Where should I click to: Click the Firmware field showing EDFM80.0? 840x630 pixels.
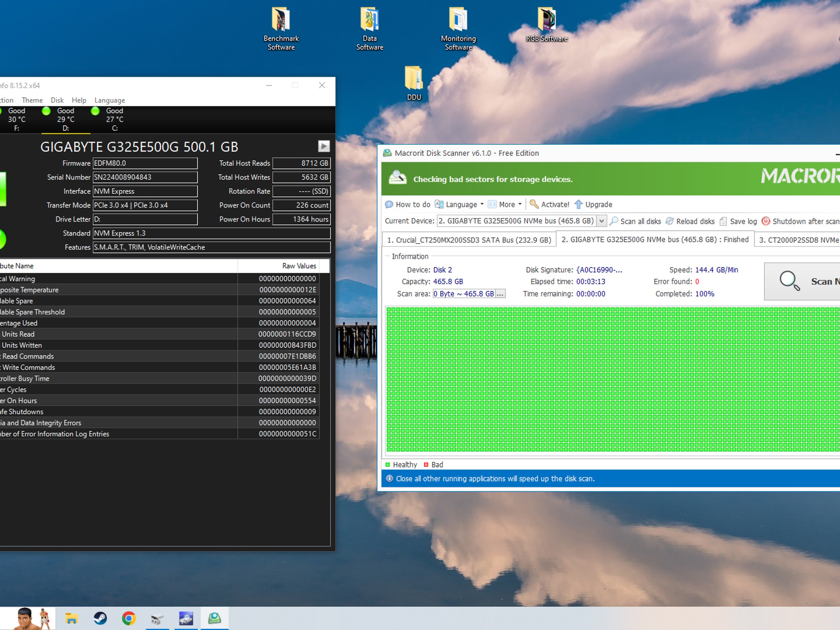pyautogui.click(x=145, y=163)
